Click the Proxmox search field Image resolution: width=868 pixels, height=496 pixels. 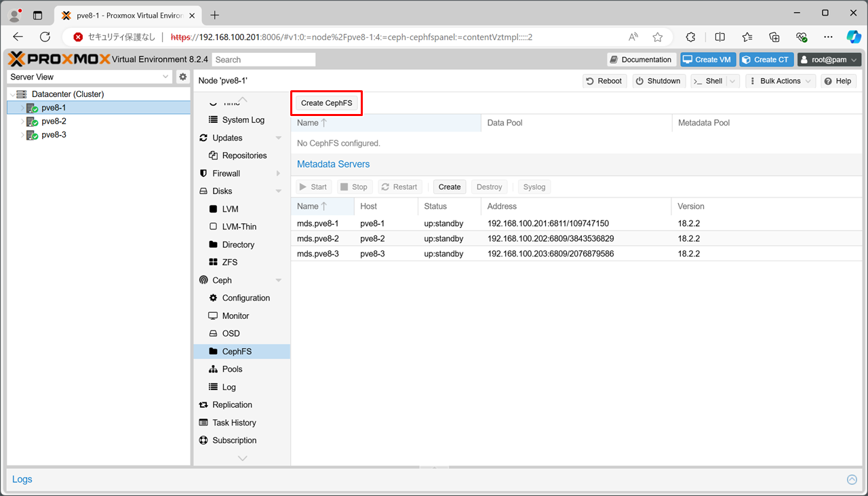coord(263,60)
